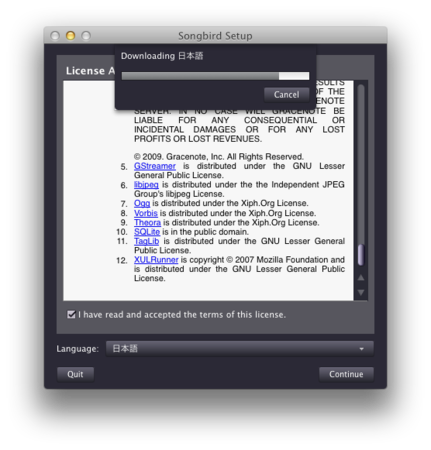
Task: Click the Gracenote copyright notice text
Action: (219, 157)
